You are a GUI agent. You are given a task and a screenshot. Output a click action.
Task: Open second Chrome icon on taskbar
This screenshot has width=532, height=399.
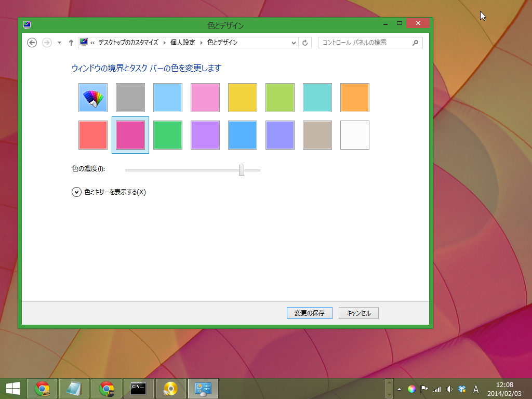pos(107,389)
